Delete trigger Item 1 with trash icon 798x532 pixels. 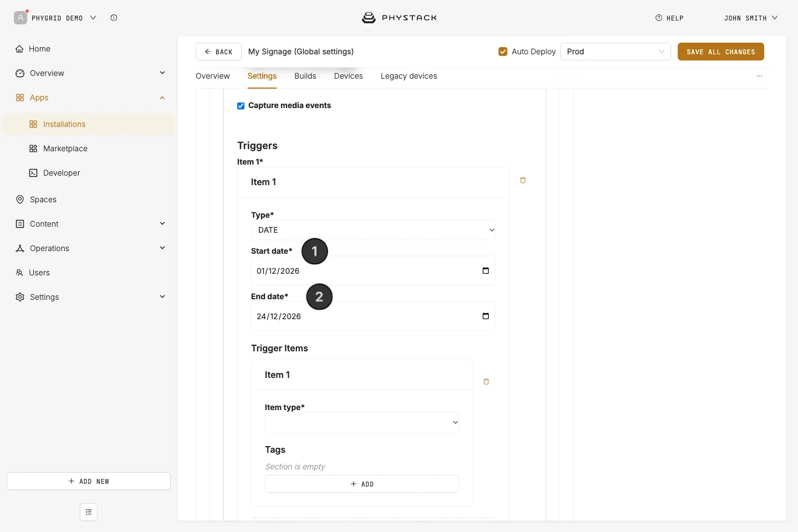click(523, 180)
